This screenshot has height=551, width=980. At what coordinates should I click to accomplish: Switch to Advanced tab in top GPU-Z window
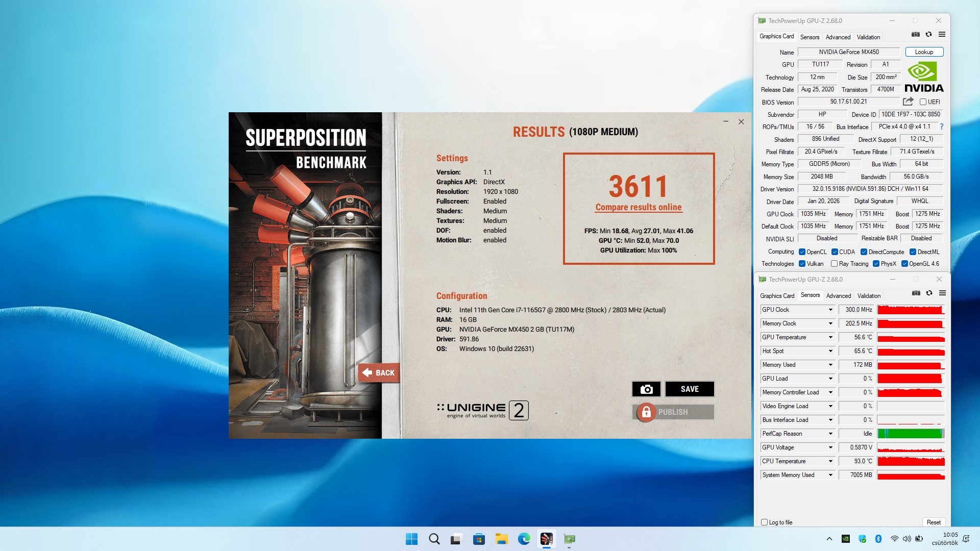[x=838, y=37]
